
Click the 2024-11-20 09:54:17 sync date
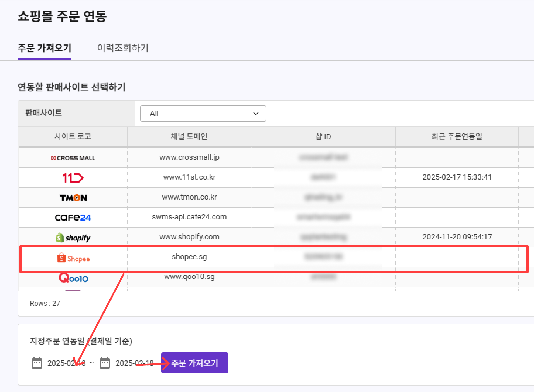[x=457, y=237]
